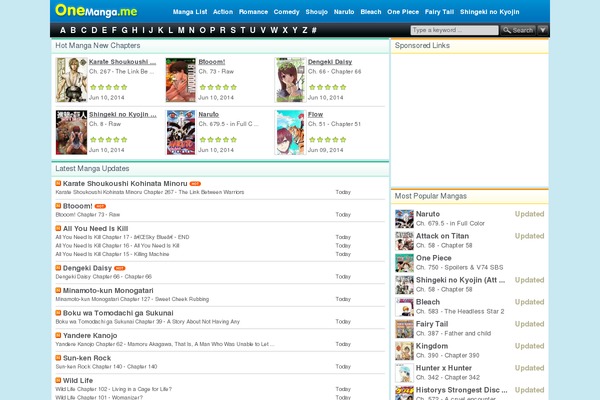
Task: Open the Naruto cover in Hot Manga
Action: tap(181, 132)
